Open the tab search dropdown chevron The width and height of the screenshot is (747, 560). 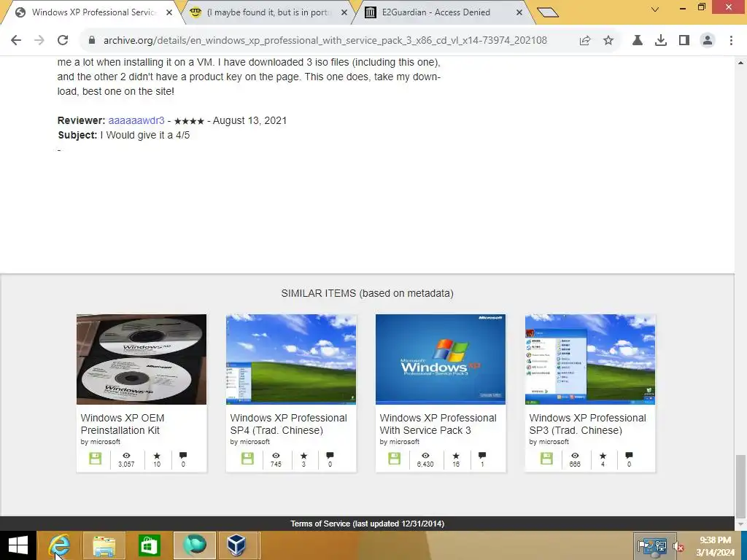pos(655,9)
